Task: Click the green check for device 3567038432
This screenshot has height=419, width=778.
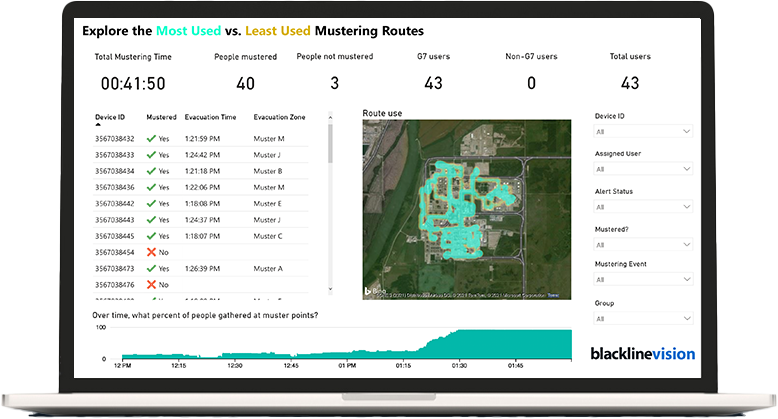Action: [x=151, y=139]
